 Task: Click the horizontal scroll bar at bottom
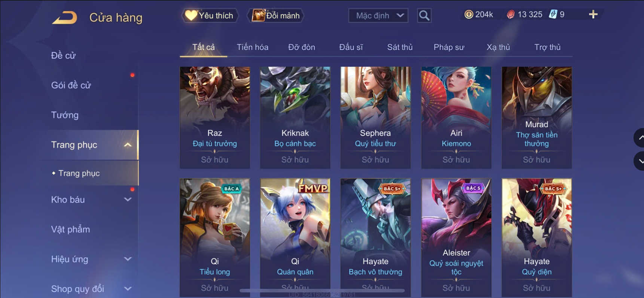pos(322,290)
